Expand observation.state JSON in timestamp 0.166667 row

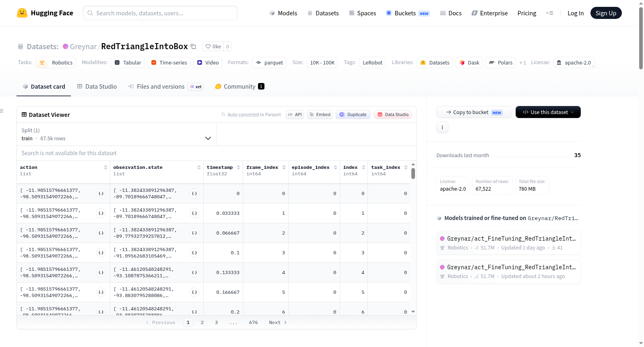[194, 292]
